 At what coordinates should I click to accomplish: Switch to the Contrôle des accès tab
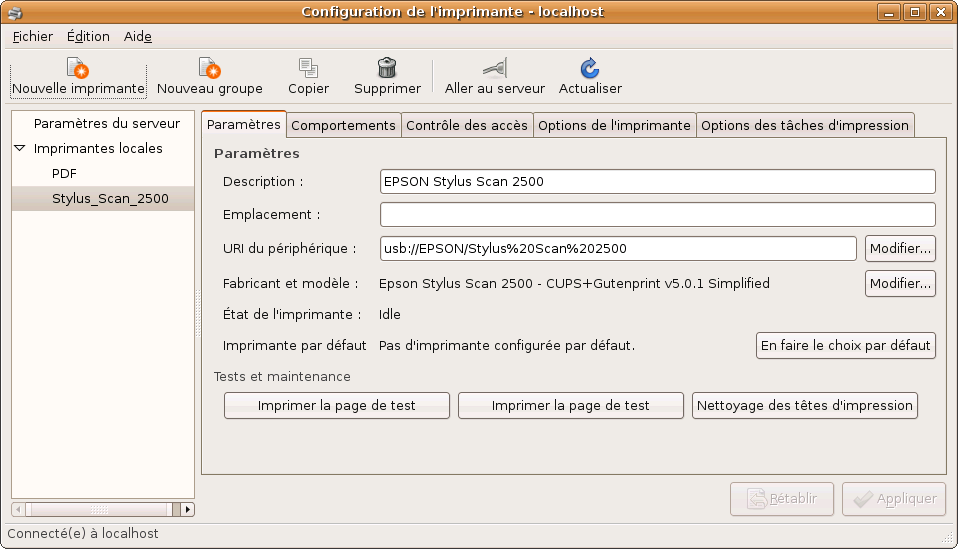coord(466,125)
